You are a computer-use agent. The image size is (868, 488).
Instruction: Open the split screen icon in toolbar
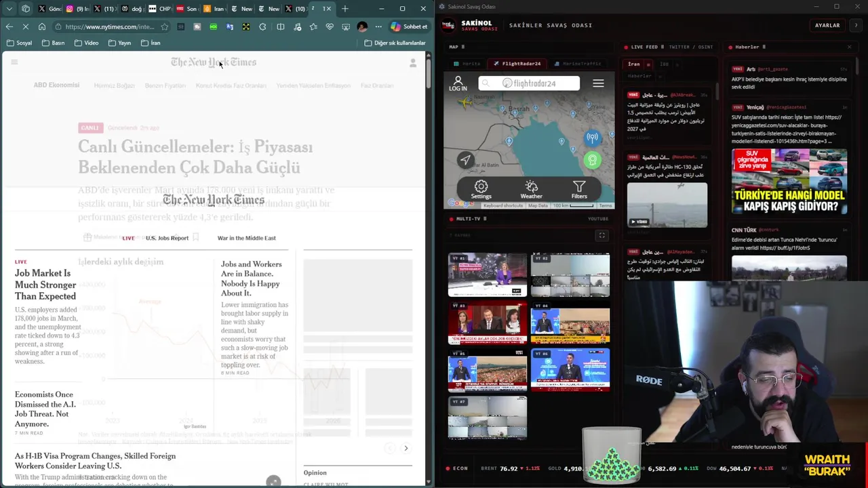point(281,26)
